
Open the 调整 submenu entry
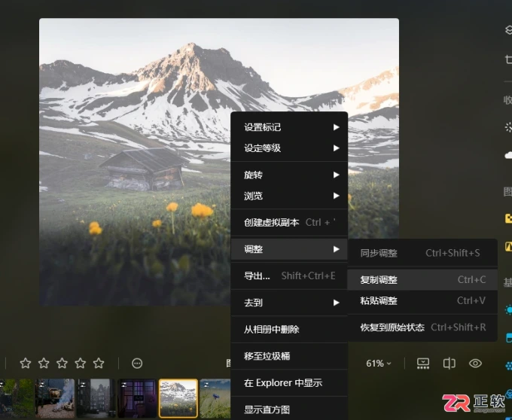pos(289,249)
